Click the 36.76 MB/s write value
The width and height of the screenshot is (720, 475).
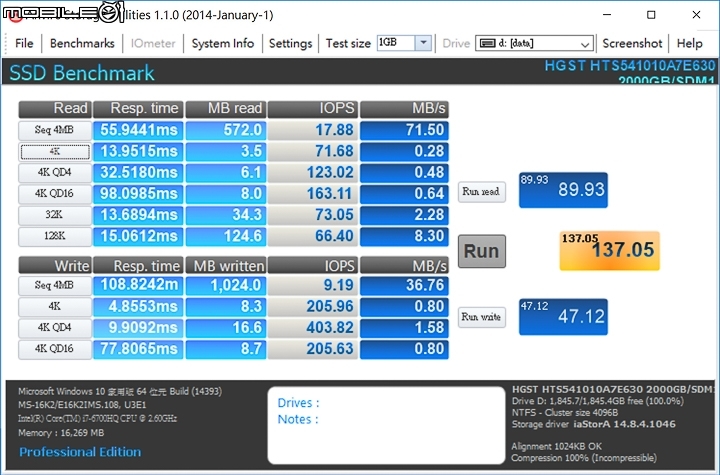[404, 285]
